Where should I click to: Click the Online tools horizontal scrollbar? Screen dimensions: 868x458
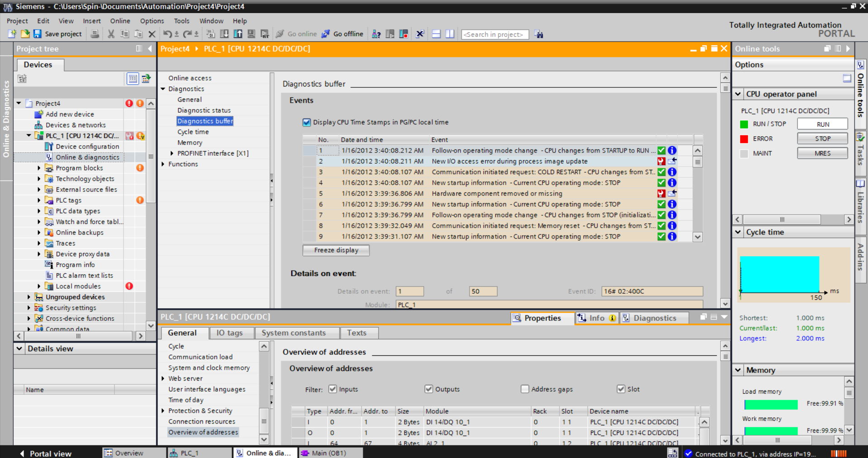pos(782,219)
